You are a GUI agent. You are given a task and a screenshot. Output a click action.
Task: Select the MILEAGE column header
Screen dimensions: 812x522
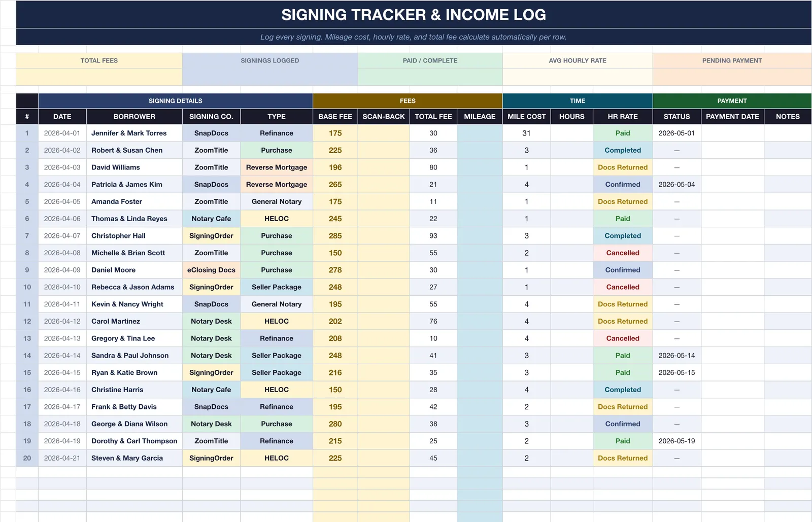(x=480, y=117)
